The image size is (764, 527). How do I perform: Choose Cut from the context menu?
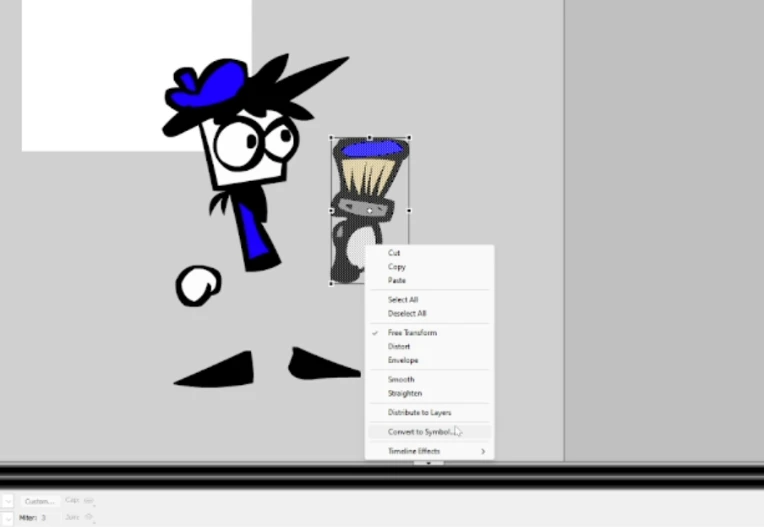tap(429, 253)
